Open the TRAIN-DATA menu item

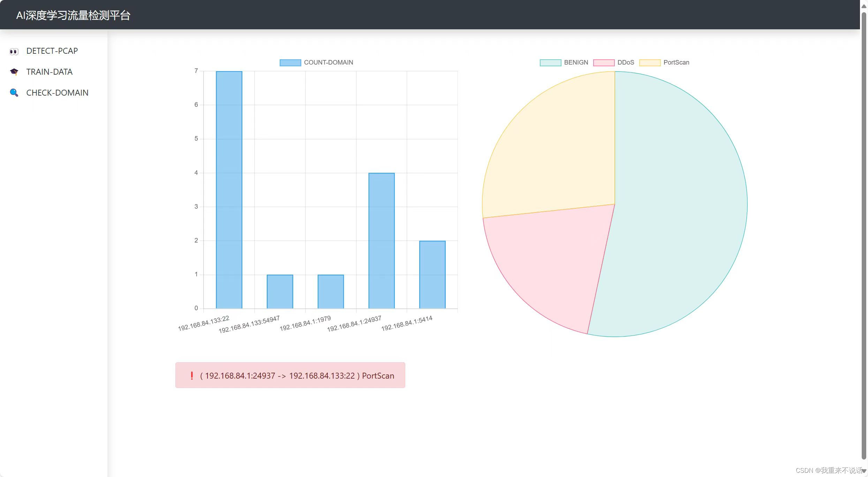click(x=50, y=72)
